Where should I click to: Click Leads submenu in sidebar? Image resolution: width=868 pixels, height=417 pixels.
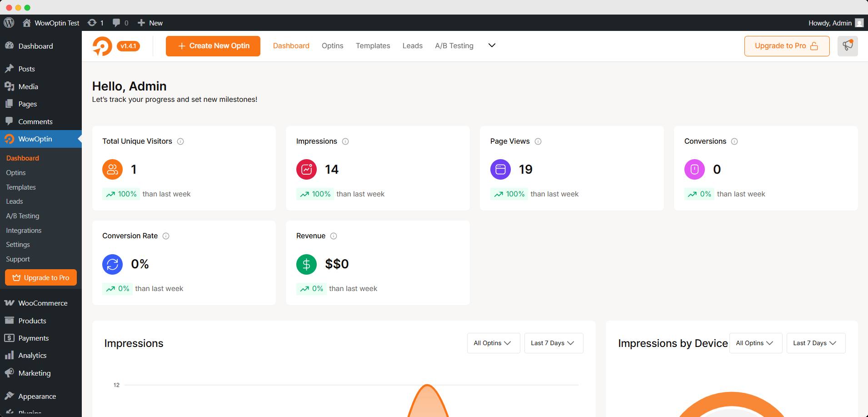15,201
